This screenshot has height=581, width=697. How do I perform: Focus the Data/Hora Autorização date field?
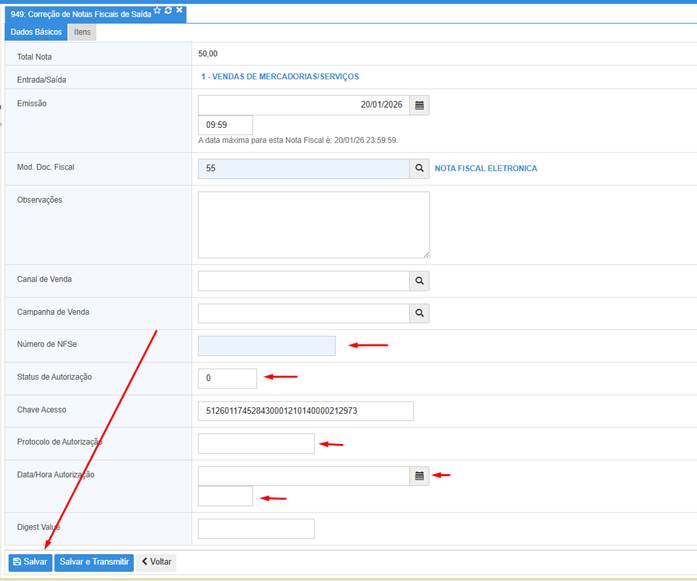[304, 476]
